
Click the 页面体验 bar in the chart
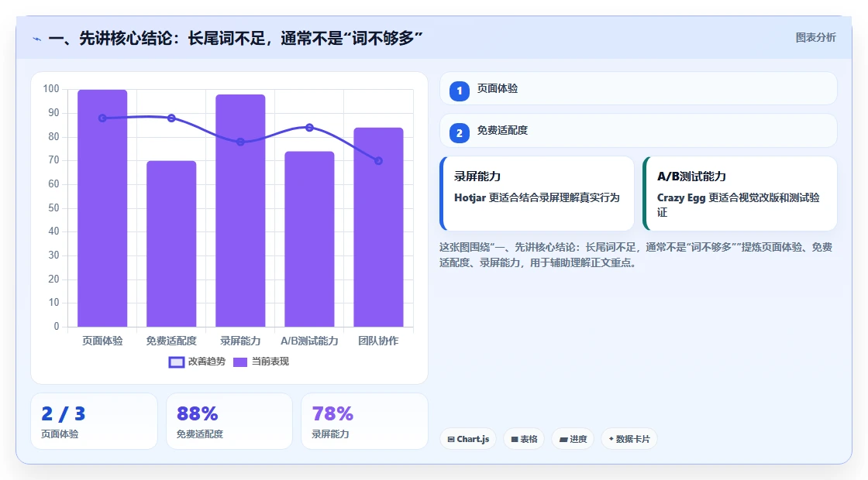pyautogui.click(x=102, y=208)
